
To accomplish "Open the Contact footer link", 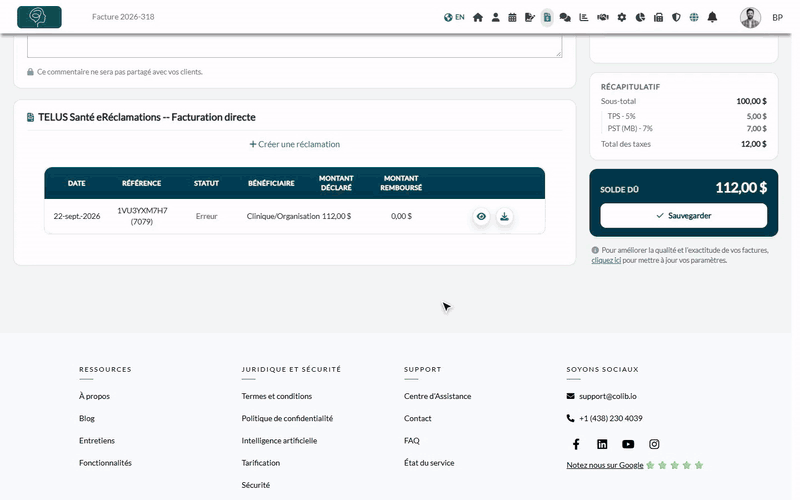I will click(417, 418).
